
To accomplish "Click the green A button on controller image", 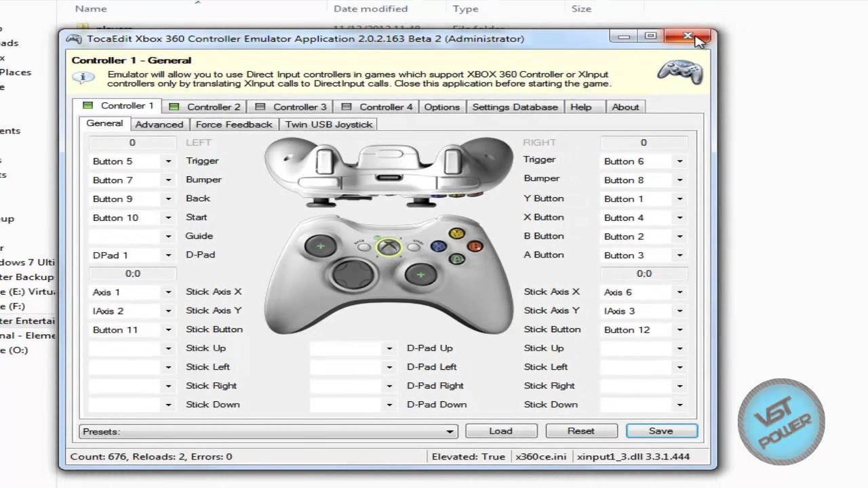I will (x=457, y=259).
